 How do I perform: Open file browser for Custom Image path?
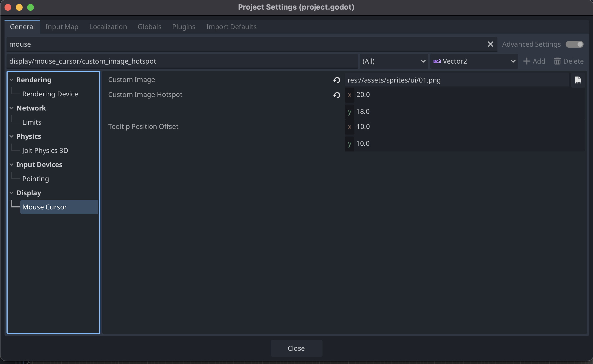(x=578, y=80)
